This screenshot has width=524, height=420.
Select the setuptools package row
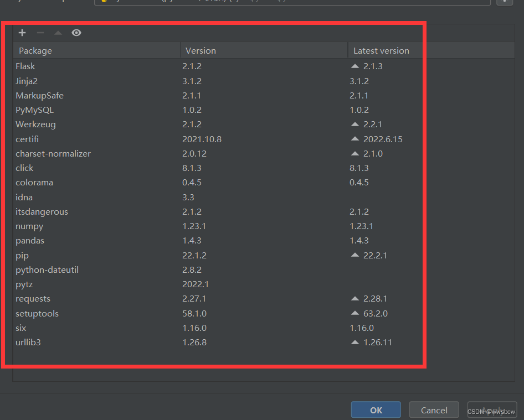(x=264, y=313)
